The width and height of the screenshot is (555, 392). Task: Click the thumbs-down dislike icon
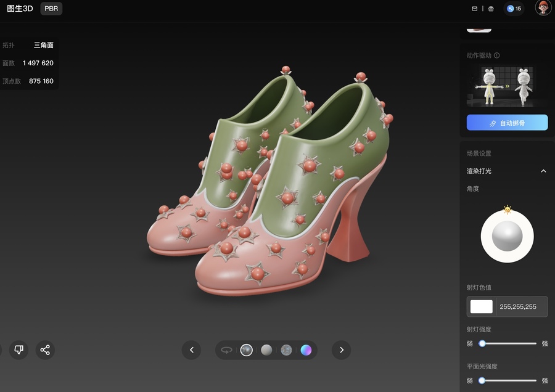18,350
